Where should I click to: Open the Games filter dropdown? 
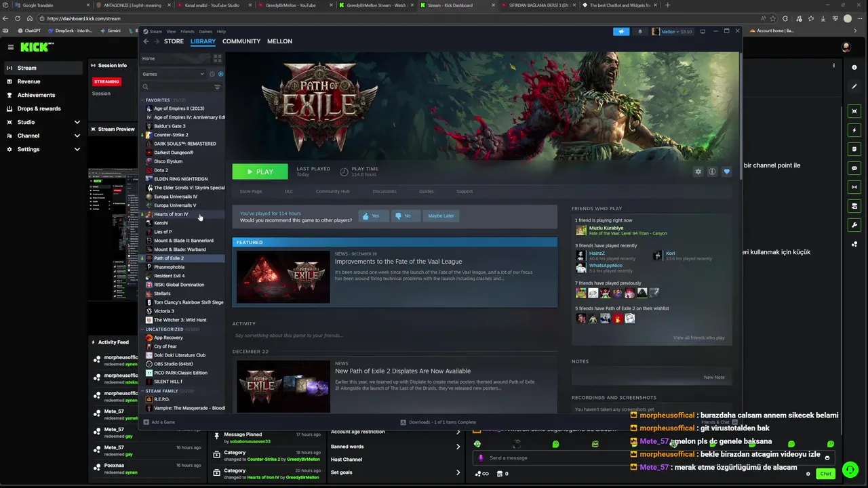(173, 74)
